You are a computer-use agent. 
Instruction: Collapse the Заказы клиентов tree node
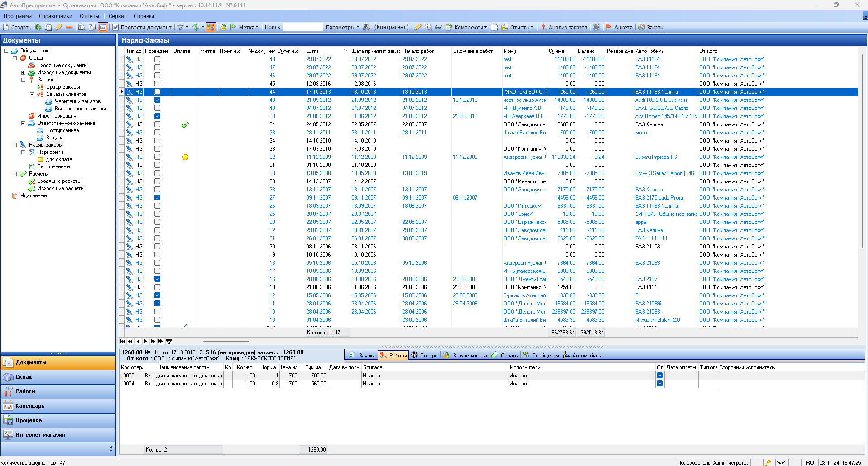[32, 94]
